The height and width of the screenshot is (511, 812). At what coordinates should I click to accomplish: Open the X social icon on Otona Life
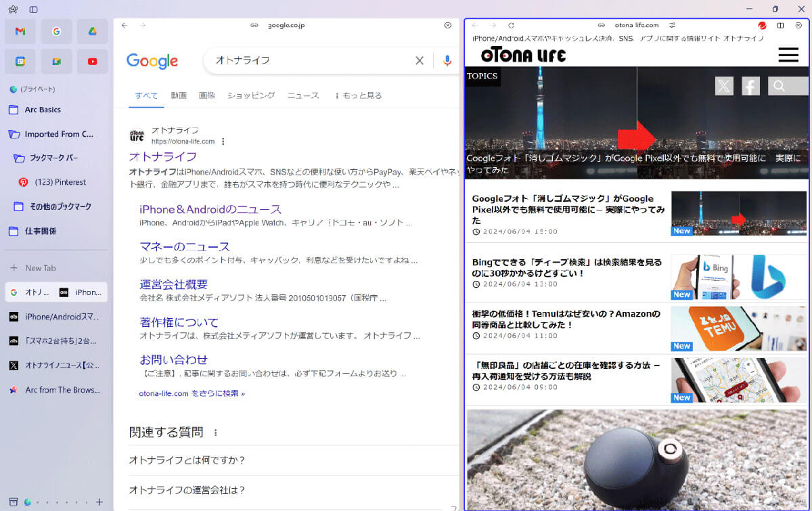coord(724,86)
